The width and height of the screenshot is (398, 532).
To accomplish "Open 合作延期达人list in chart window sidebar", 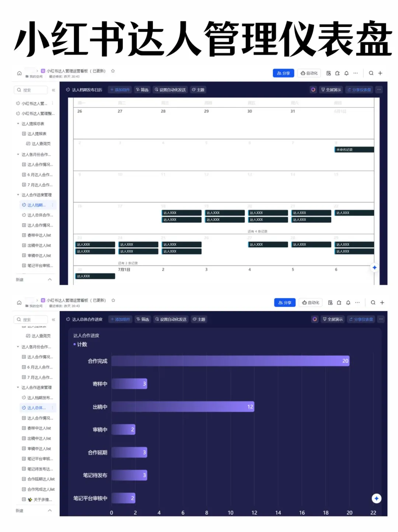I will pos(38,479).
